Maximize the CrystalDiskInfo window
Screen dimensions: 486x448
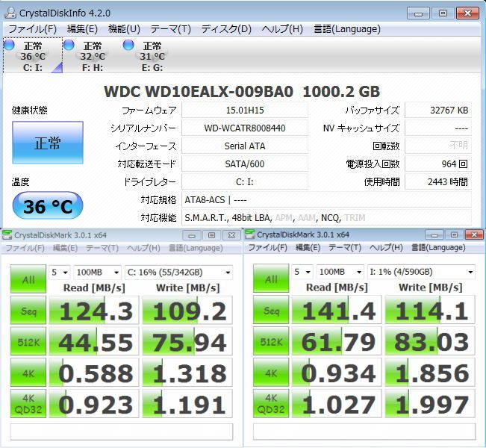[x=443, y=13]
